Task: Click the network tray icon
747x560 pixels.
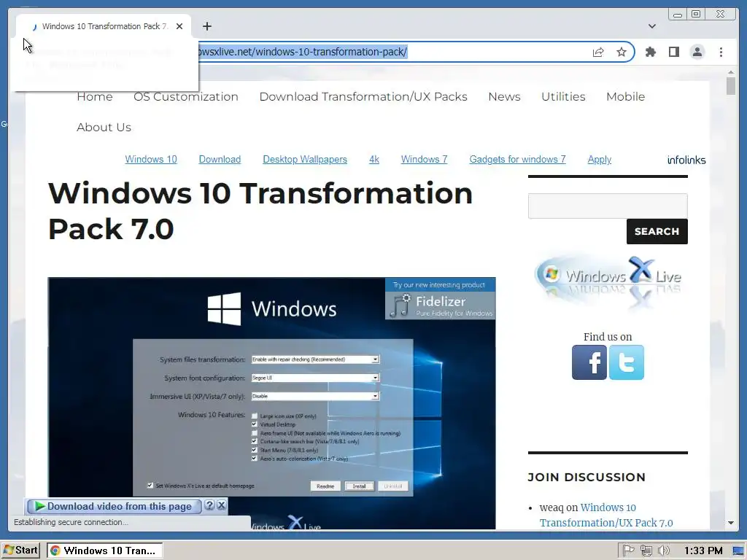Action: pos(646,551)
